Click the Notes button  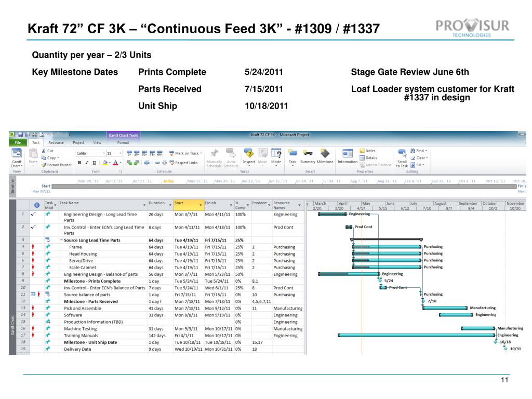[367, 151]
